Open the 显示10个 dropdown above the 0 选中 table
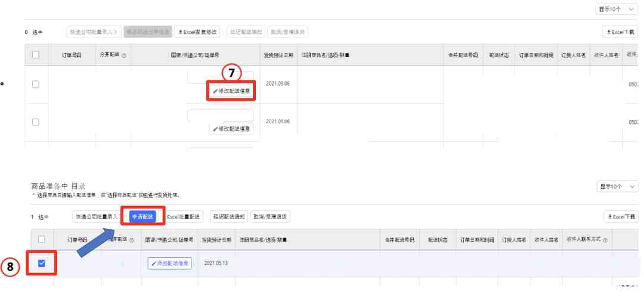Viewport: 644px width, 293px height. tap(617, 9)
